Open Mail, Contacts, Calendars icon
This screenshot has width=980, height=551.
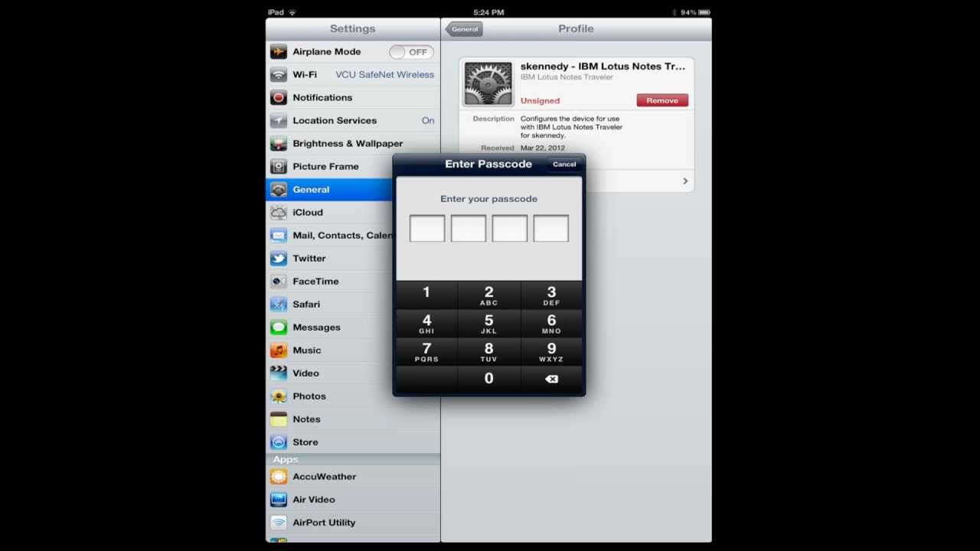click(279, 236)
